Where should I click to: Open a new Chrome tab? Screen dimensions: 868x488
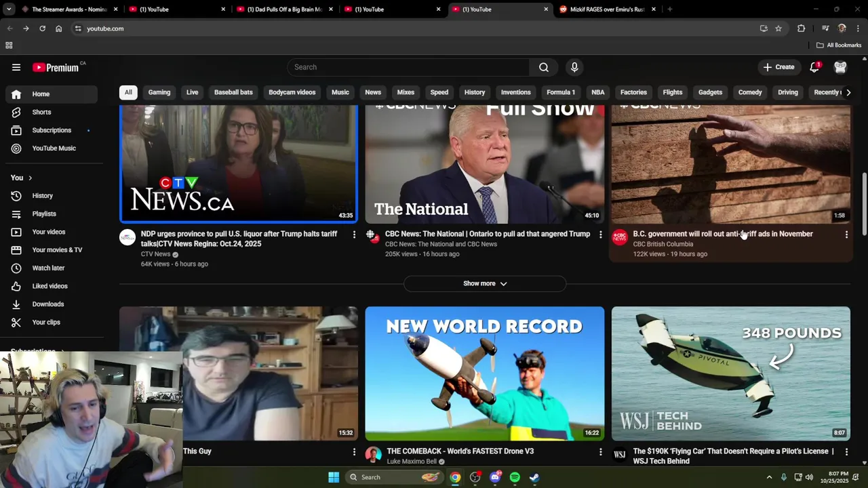669,9
